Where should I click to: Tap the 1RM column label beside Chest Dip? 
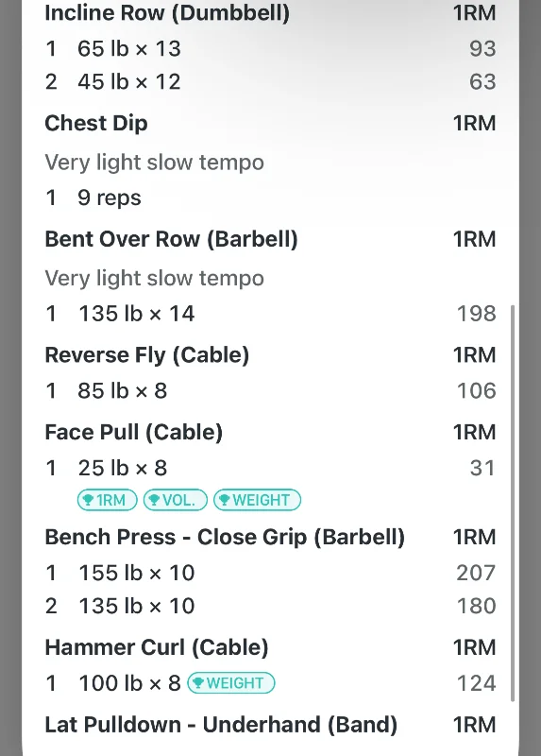click(475, 124)
